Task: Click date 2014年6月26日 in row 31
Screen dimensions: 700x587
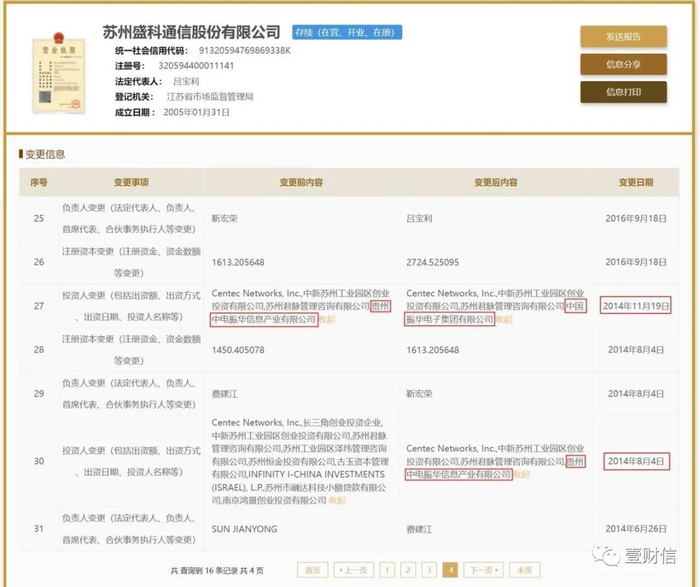Action: [636, 529]
